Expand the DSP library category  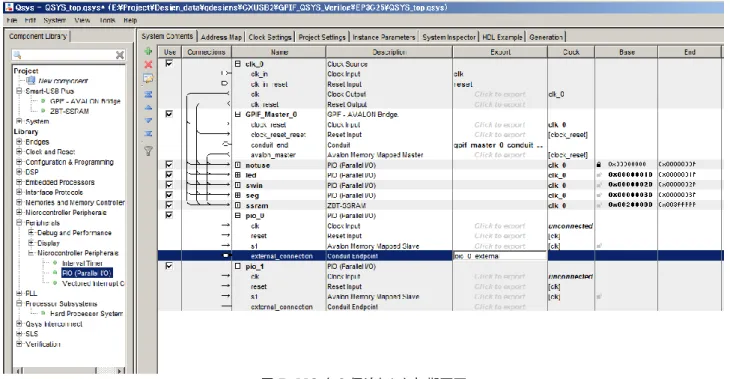[x=19, y=172]
